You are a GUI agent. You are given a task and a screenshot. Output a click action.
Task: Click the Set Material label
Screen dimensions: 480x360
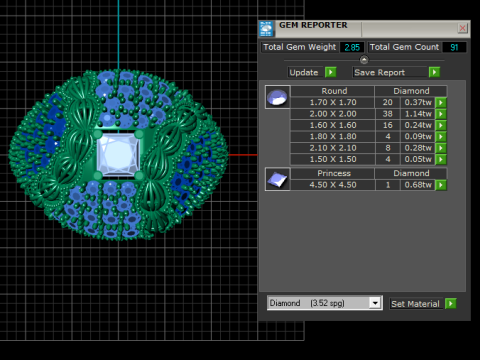(x=415, y=304)
